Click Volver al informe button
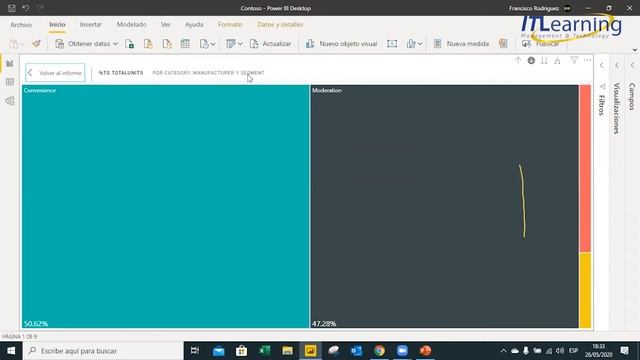The height and width of the screenshot is (360, 640). point(55,73)
